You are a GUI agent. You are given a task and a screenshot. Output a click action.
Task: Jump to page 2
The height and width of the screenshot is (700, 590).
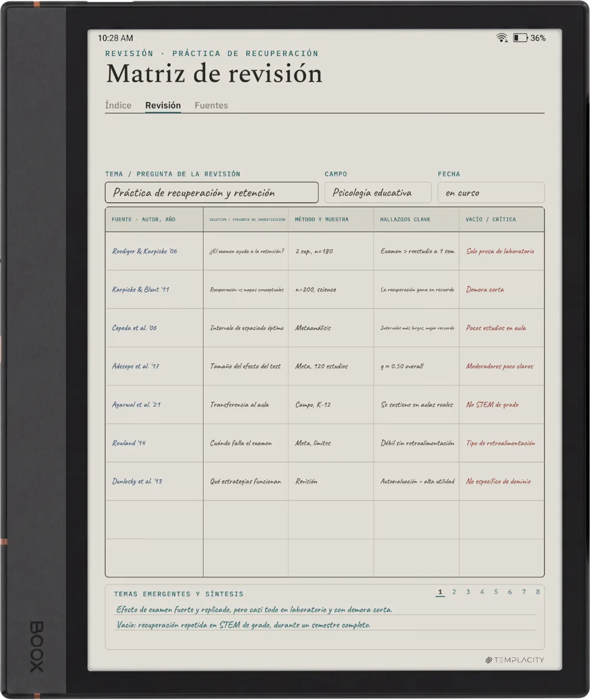click(x=454, y=592)
